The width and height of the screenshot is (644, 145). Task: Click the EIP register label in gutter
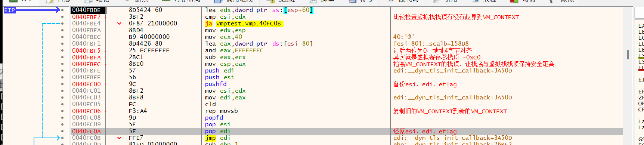coord(10,10)
